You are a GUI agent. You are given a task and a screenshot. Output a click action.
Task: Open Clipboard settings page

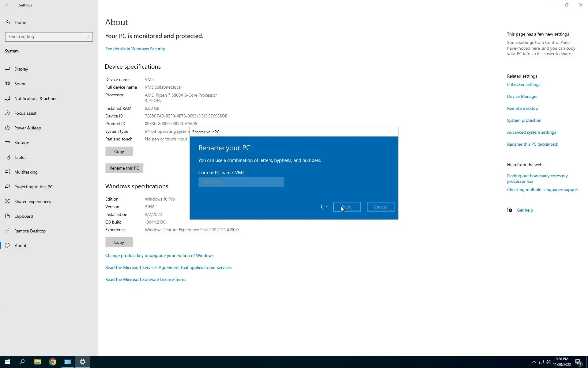(x=23, y=216)
